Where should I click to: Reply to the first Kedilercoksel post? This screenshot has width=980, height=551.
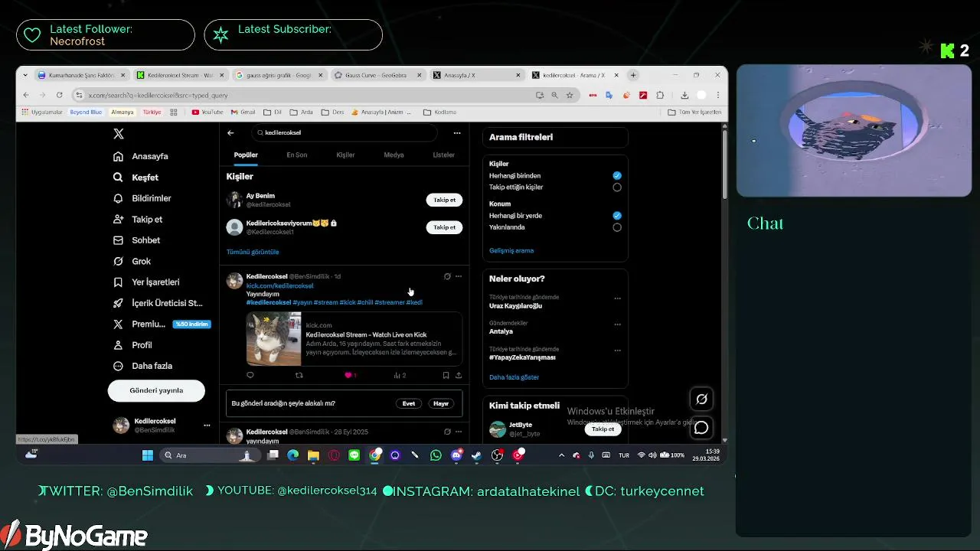click(x=250, y=375)
